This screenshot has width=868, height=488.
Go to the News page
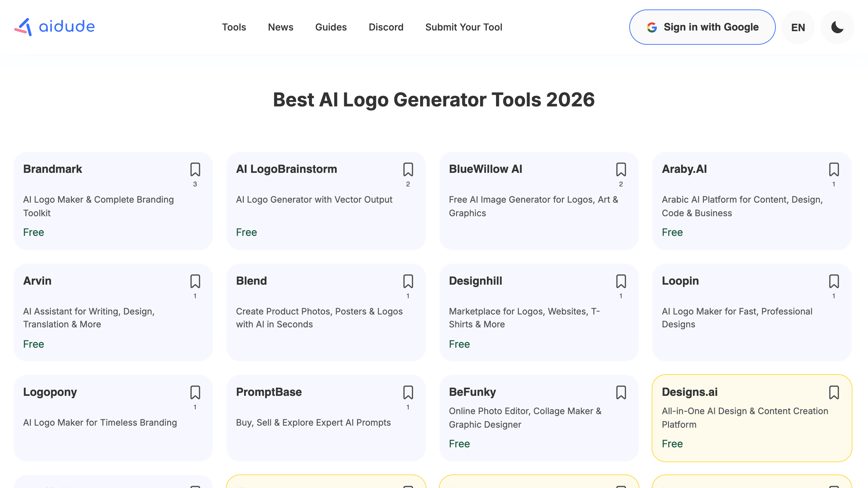click(281, 27)
